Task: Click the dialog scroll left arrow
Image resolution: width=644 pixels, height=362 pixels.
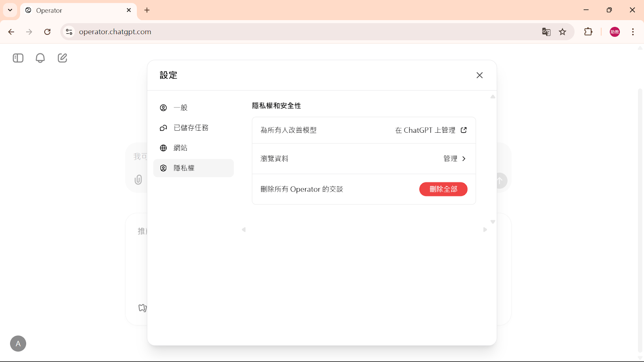Action: pyautogui.click(x=244, y=230)
